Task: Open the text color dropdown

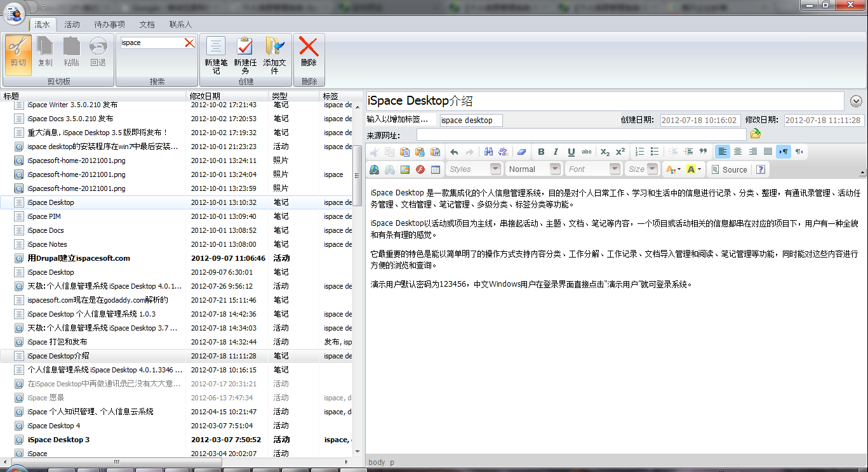Action: pos(672,169)
